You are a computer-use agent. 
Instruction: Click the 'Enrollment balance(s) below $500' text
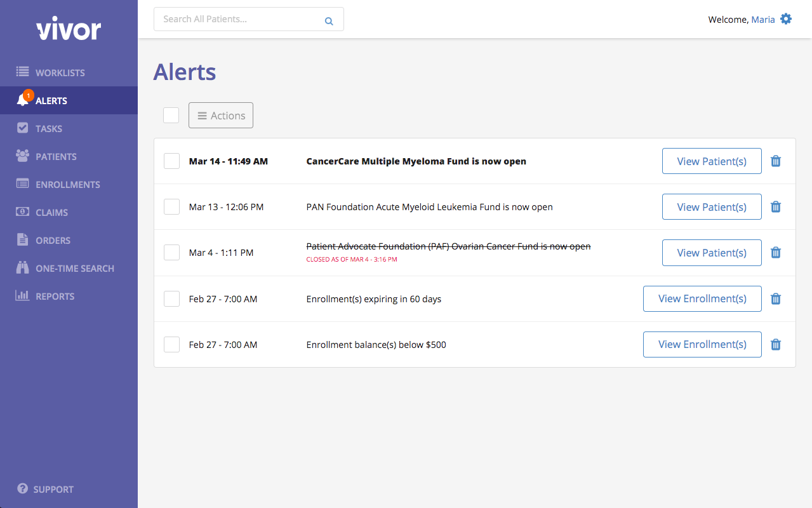376,345
